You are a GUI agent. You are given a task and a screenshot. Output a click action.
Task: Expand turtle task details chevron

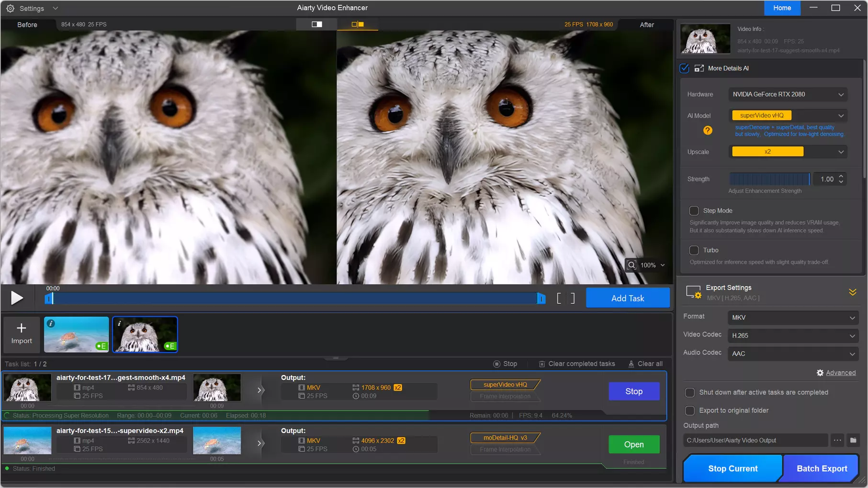pyautogui.click(x=260, y=444)
